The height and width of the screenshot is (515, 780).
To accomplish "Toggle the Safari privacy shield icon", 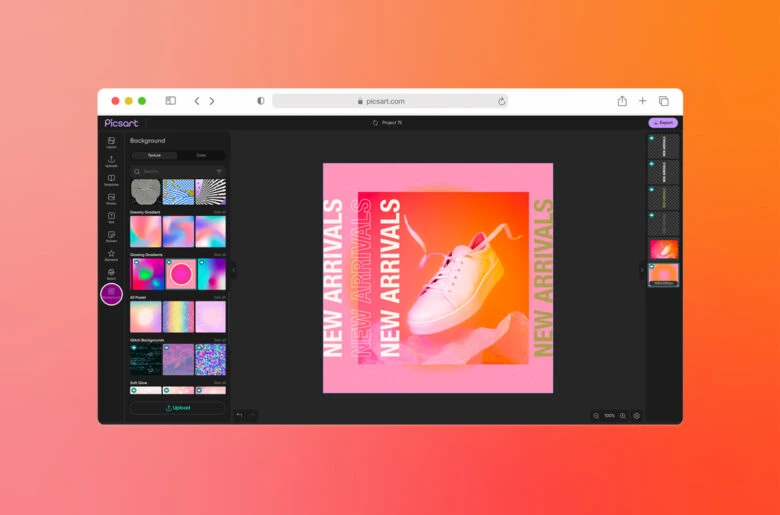I will click(x=261, y=101).
